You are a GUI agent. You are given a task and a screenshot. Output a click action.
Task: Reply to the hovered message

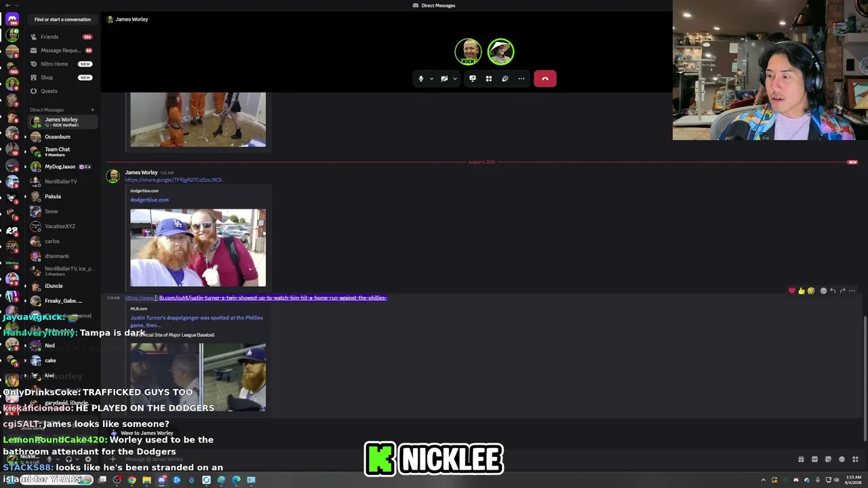click(833, 291)
